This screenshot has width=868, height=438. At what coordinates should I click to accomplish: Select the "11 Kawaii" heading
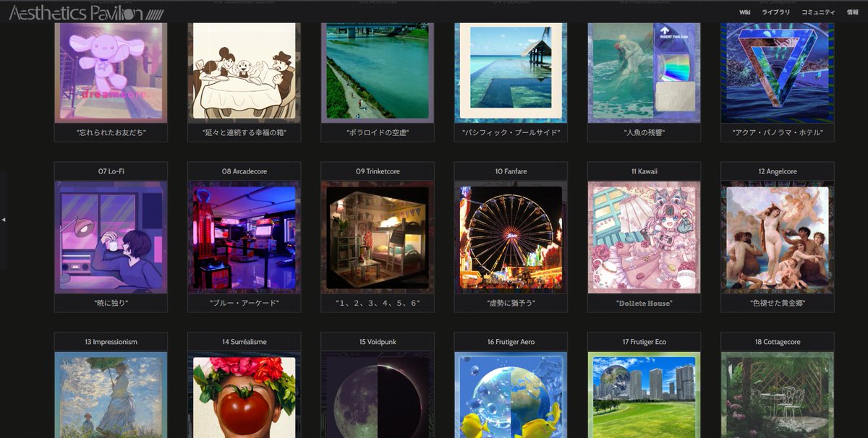coord(644,171)
